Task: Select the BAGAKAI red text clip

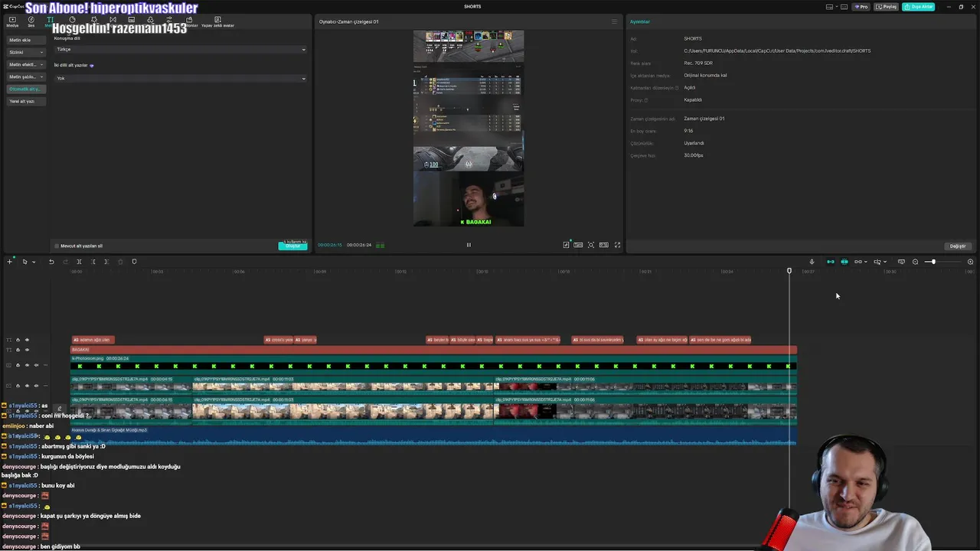Action: click(433, 350)
